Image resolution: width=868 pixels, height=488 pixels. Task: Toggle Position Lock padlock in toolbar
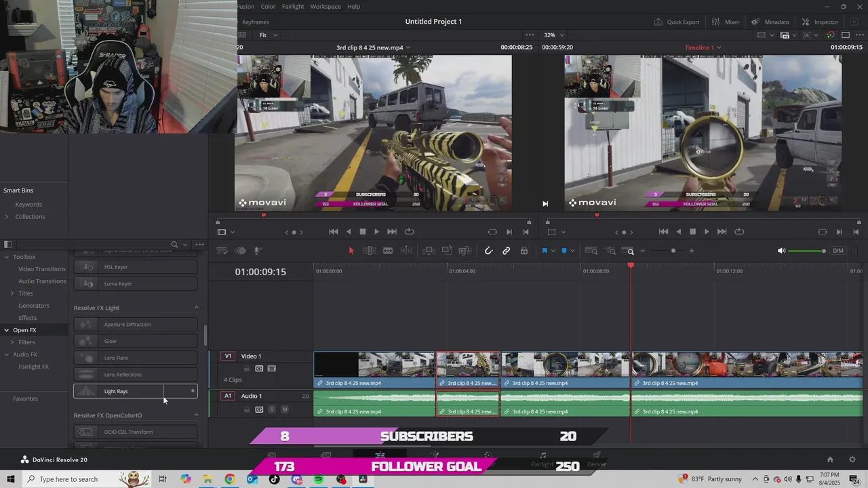524,251
